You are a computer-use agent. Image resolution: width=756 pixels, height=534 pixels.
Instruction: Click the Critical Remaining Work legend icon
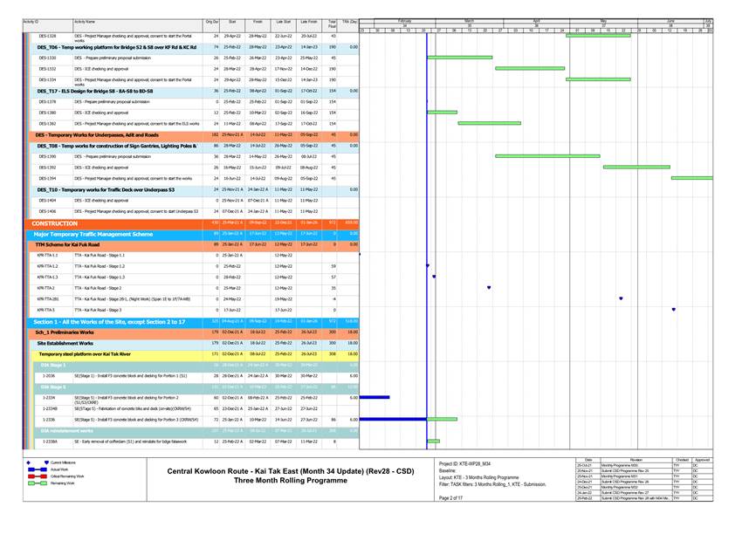pyautogui.click(x=37, y=476)
